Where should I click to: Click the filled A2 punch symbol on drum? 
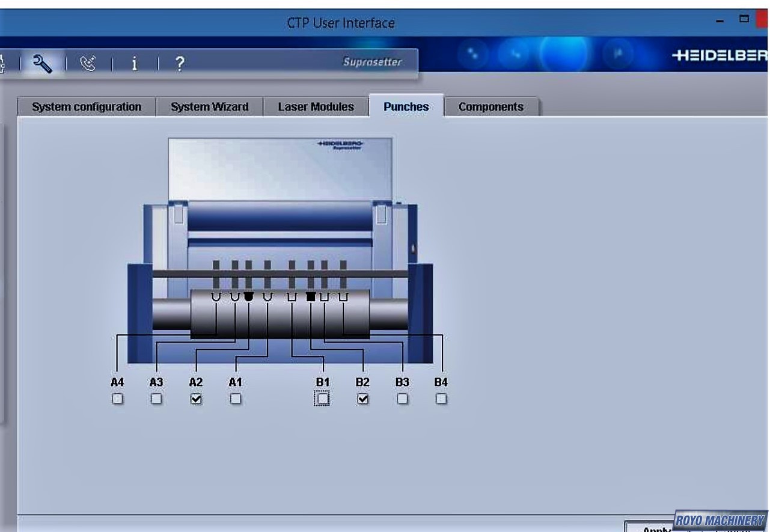pos(249,296)
